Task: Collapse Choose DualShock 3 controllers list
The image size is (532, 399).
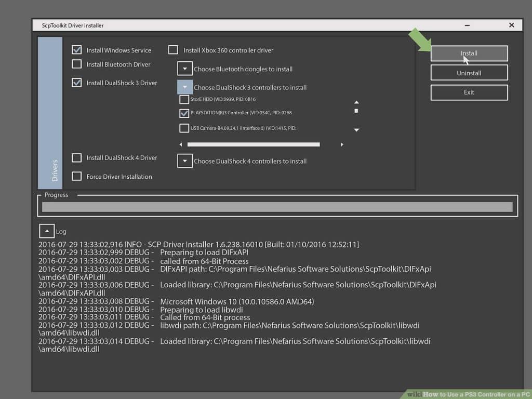Action: (x=185, y=87)
